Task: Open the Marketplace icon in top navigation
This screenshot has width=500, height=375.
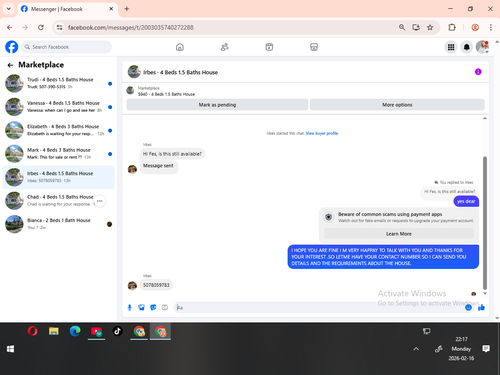Action: pos(314,47)
